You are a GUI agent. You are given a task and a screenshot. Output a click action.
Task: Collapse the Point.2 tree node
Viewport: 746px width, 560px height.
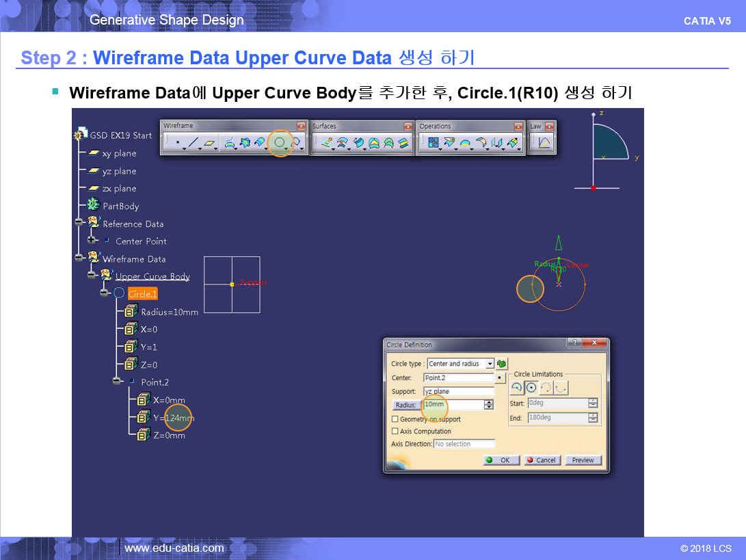point(117,382)
